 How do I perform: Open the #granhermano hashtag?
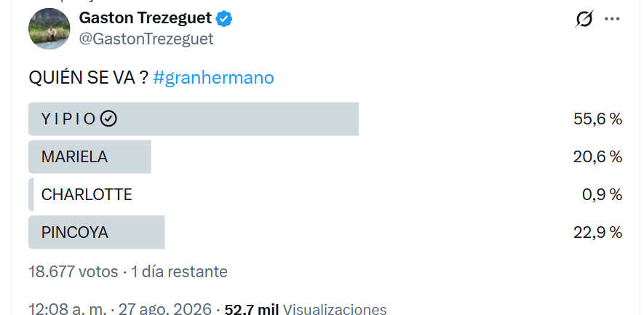click(213, 78)
